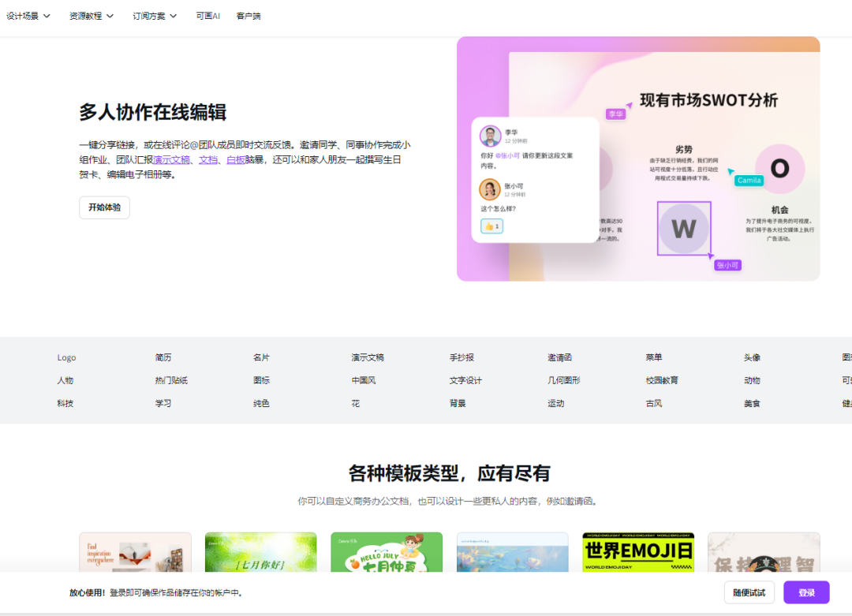
Task: Open the 简历 category link
Action: [163, 357]
